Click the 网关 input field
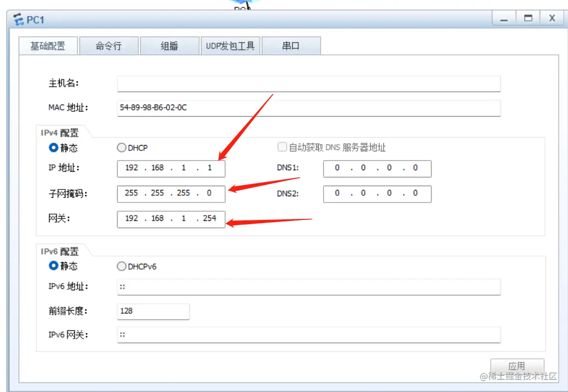This screenshot has height=392, width=568. 171,218
